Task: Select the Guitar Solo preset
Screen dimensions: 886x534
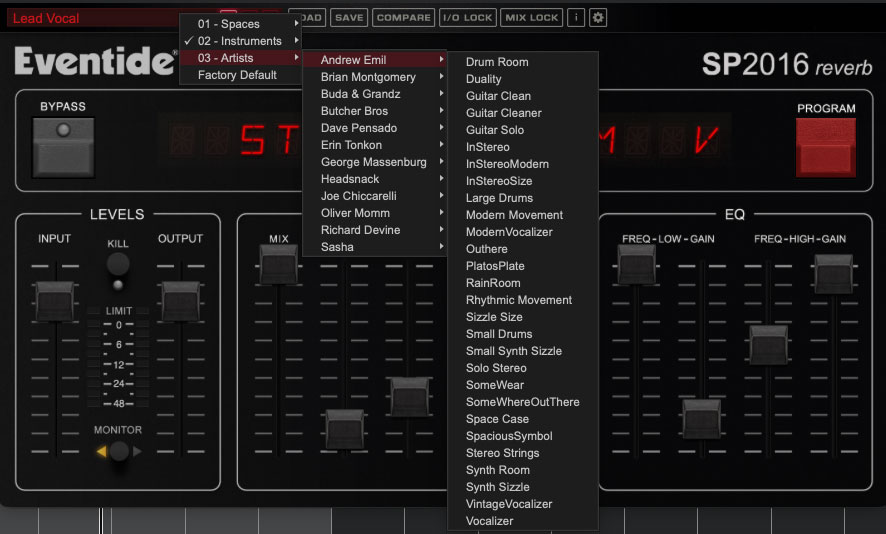Action: click(x=523, y=130)
